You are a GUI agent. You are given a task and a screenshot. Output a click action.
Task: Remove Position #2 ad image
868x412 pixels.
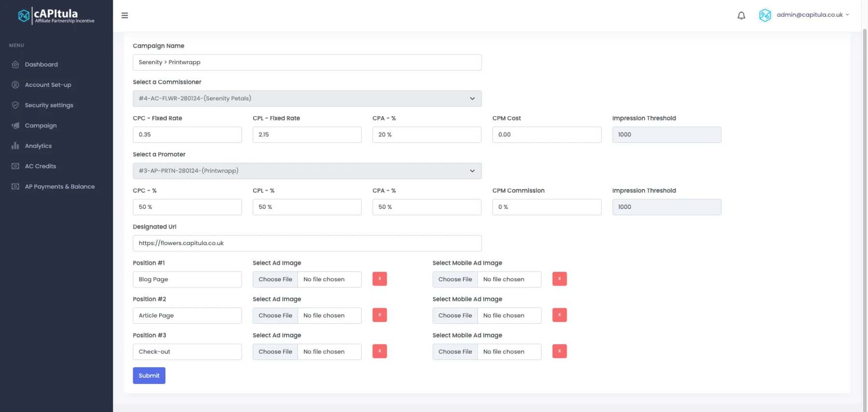click(380, 315)
